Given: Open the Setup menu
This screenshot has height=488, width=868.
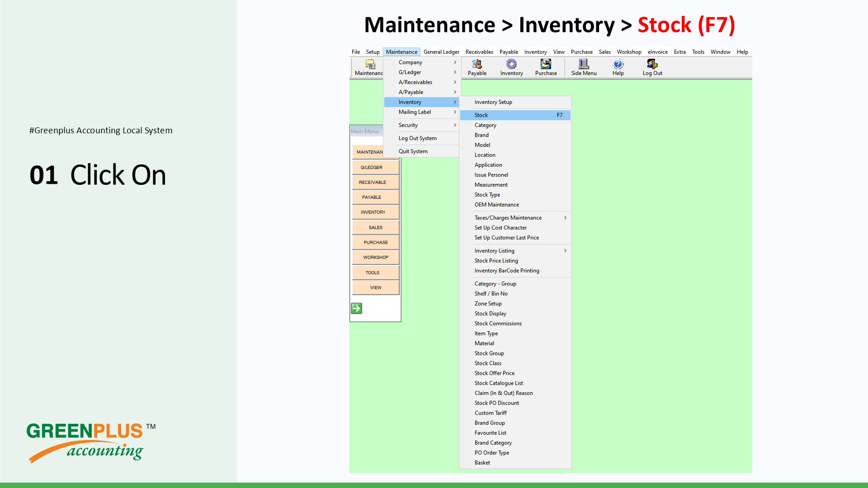Looking at the screenshot, I should coord(373,52).
